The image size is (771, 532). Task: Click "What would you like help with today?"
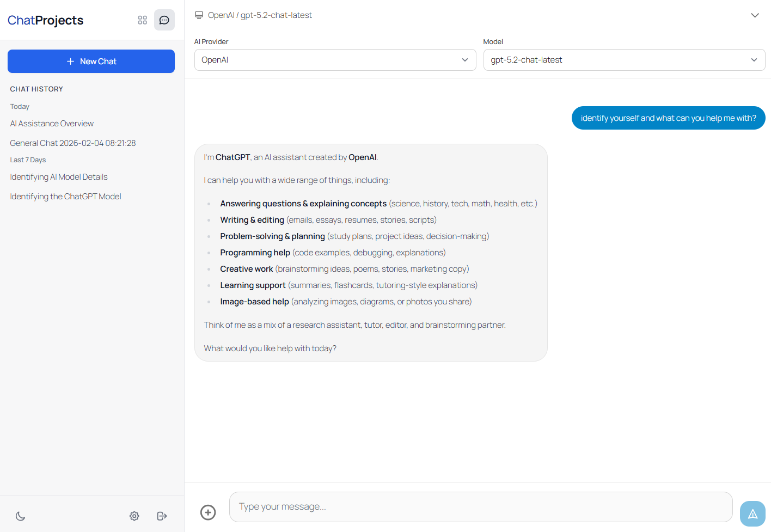(x=270, y=348)
